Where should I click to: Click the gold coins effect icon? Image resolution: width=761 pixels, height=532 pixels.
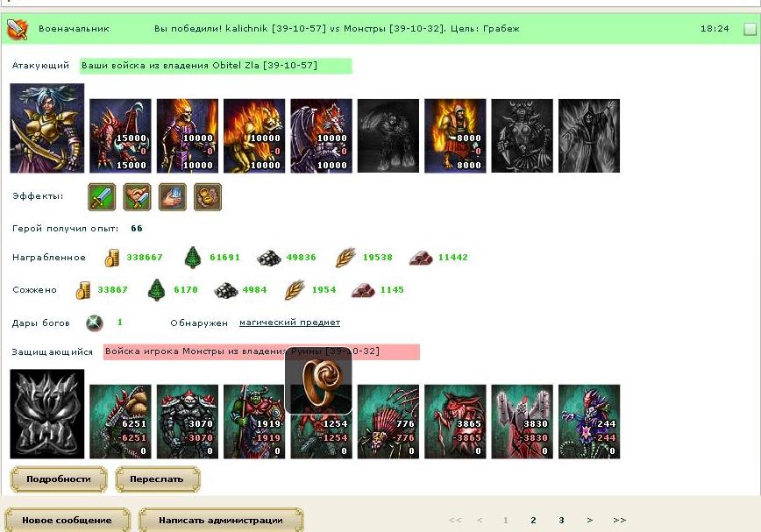[208, 197]
